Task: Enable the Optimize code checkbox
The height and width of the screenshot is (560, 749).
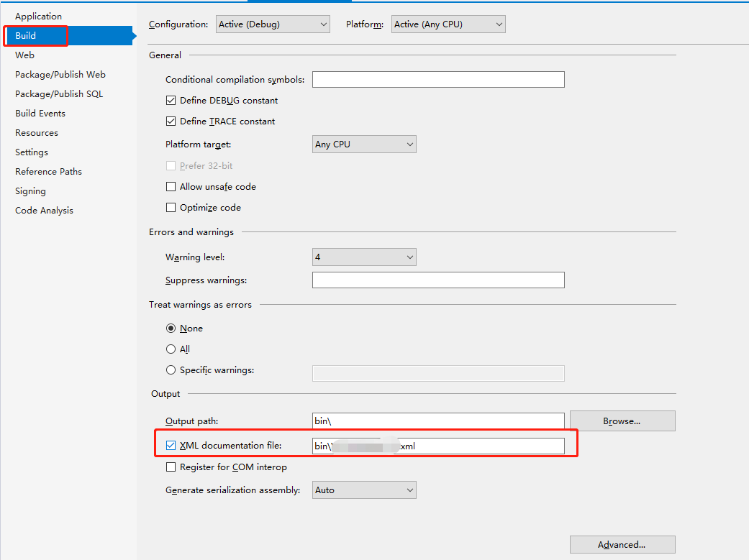Action: tap(171, 208)
